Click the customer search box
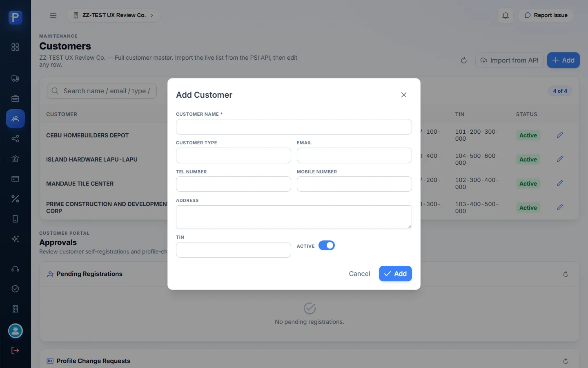This screenshot has width=588, height=368. pyautogui.click(x=102, y=91)
